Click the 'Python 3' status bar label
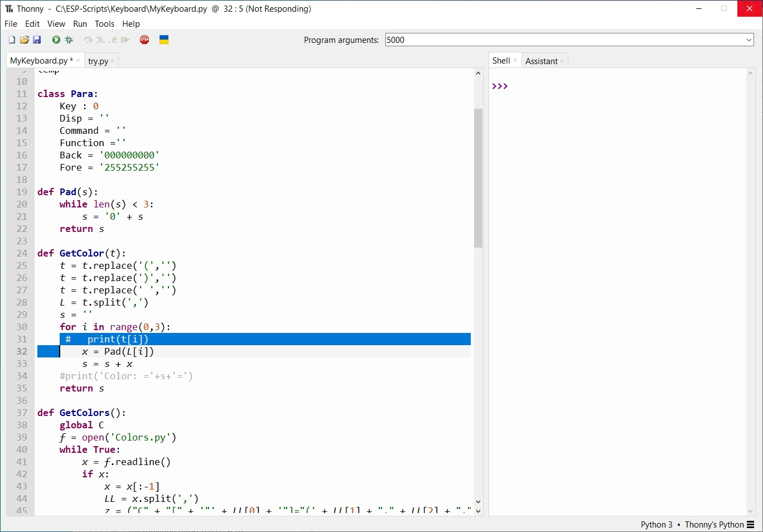 click(x=656, y=525)
